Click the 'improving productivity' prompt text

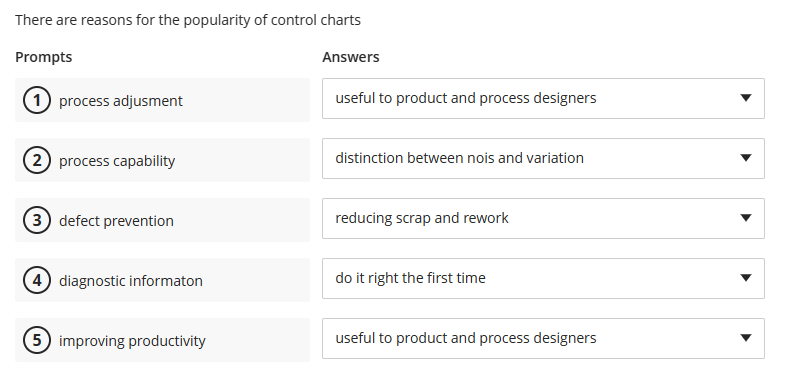click(x=132, y=341)
